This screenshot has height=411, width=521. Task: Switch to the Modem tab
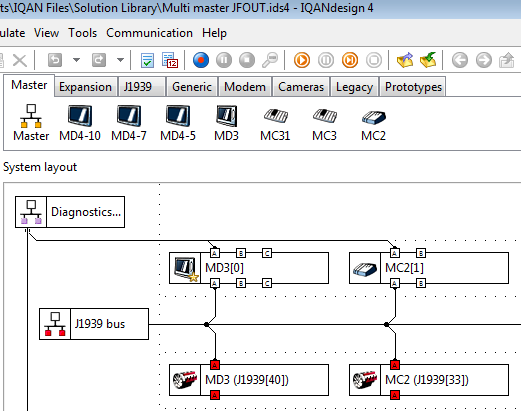[245, 87]
